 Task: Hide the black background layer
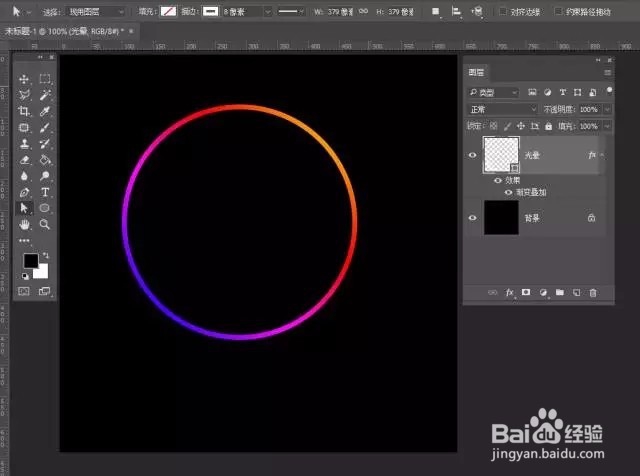(472, 218)
